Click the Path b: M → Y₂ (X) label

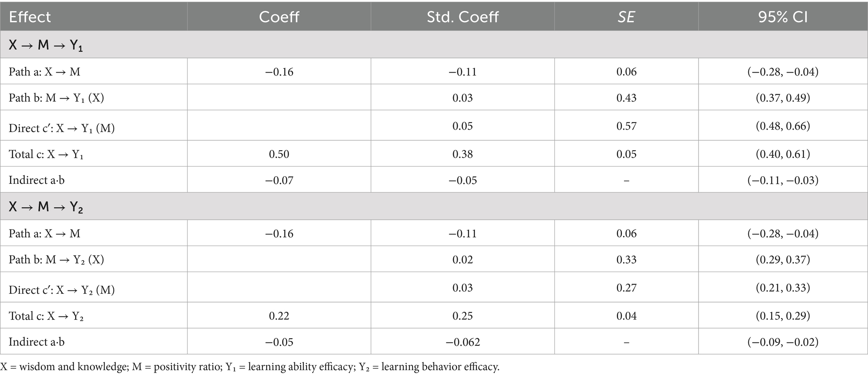56,260
